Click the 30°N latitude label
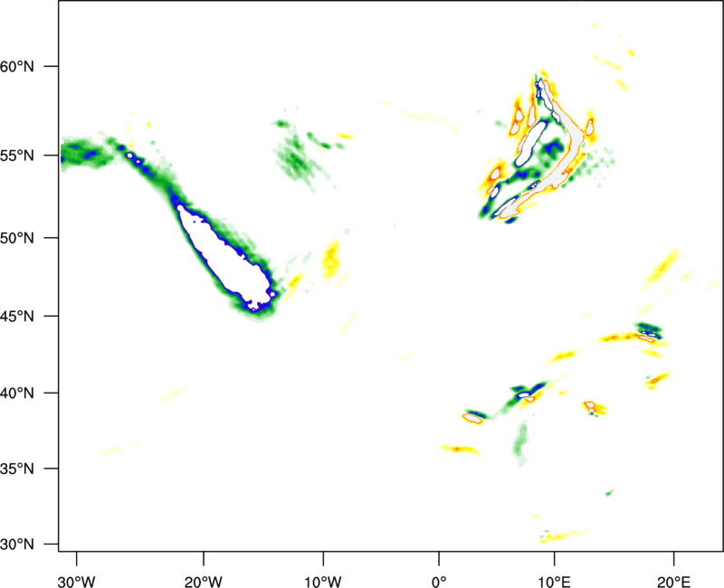Image resolution: width=724 pixels, height=588 pixels. coord(17,545)
